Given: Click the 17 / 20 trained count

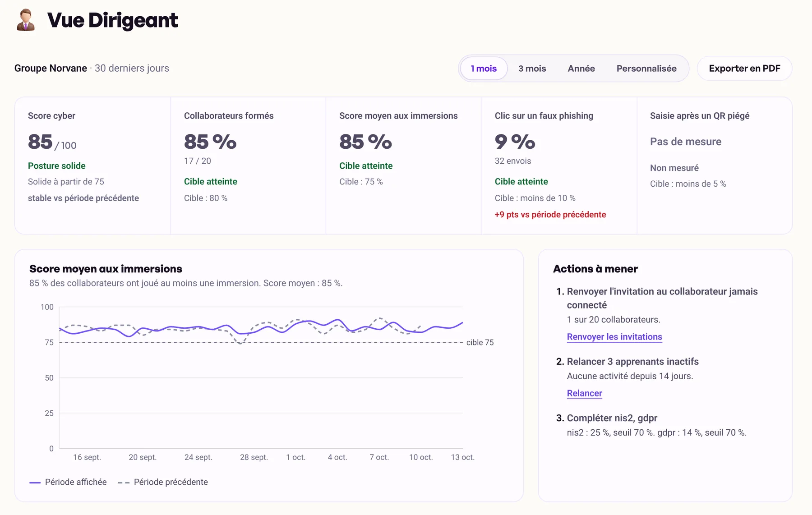Looking at the screenshot, I should click(198, 161).
